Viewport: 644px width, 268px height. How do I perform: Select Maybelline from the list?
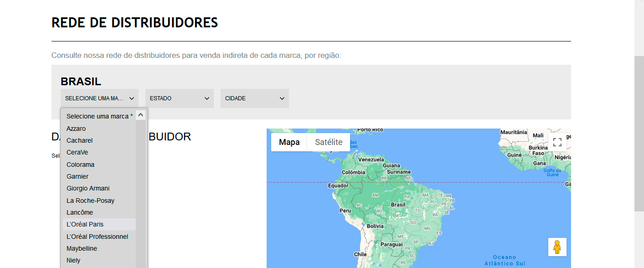point(99,248)
